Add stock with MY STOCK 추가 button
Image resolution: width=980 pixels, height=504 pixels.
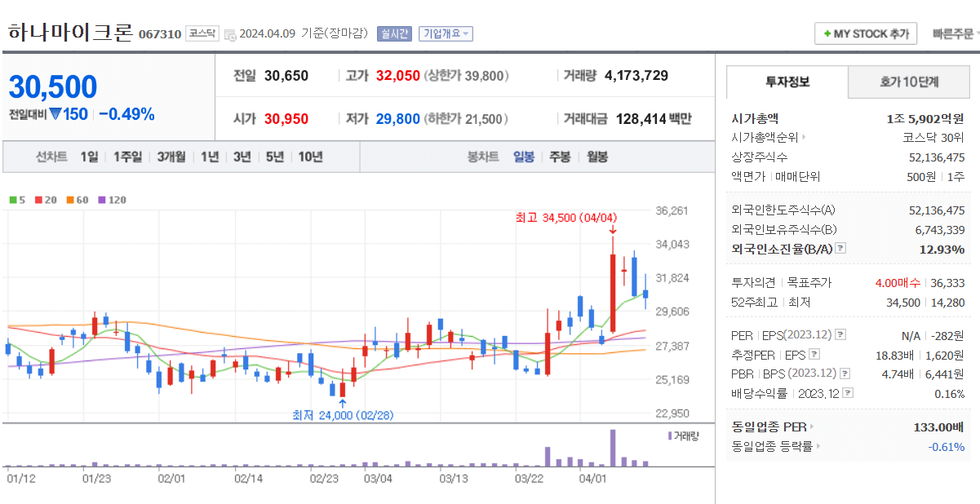[866, 33]
